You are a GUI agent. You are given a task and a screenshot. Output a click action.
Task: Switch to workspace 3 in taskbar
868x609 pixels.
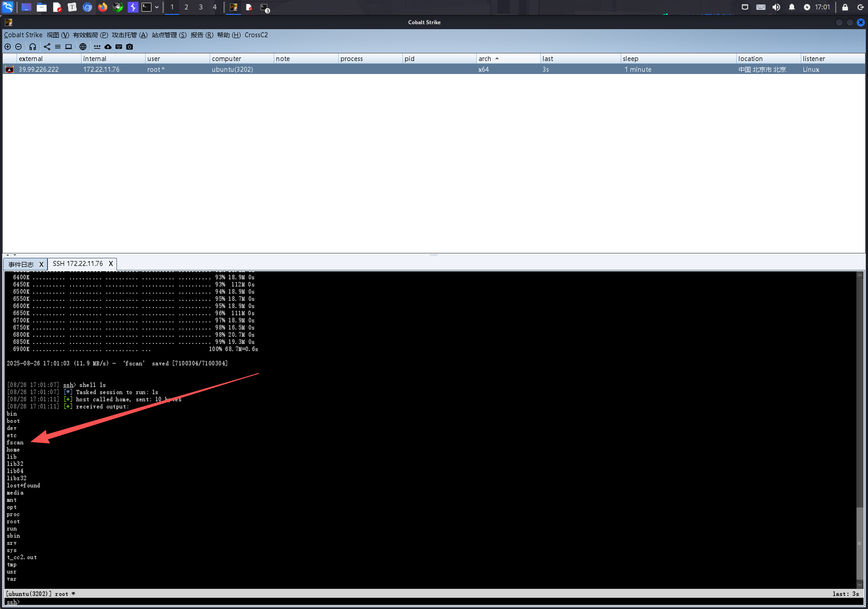[201, 7]
